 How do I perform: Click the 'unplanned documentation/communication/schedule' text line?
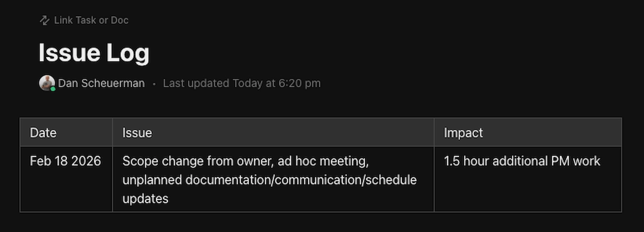(269, 180)
